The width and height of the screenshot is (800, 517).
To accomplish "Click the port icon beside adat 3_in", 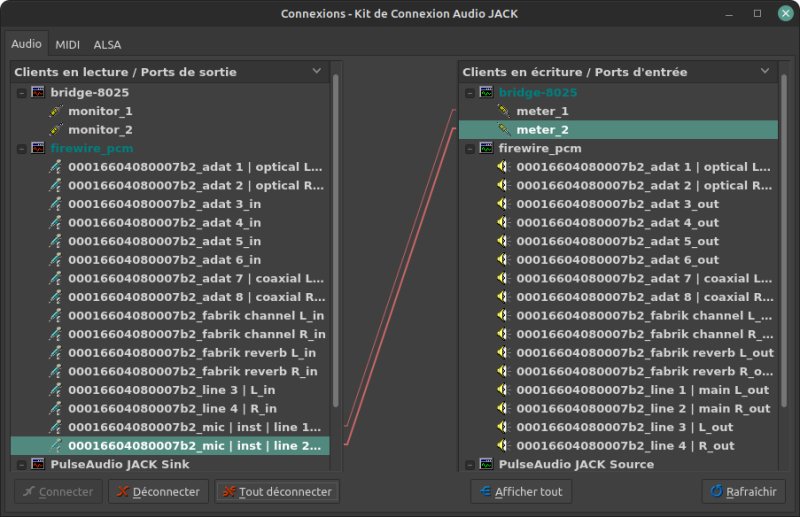I will point(56,204).
